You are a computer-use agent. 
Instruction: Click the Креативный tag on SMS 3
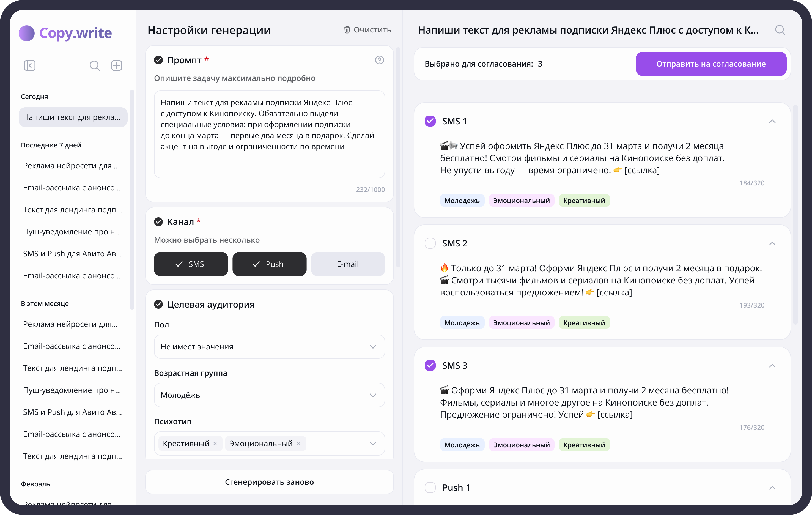click(x=584, y=445)
